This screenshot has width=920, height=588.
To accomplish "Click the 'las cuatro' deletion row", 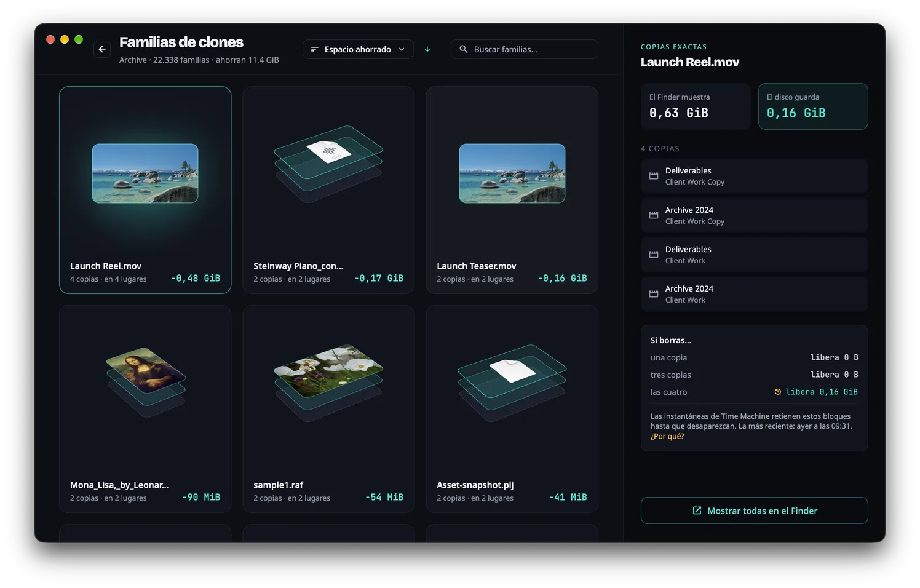I will (x=755, y=392).
